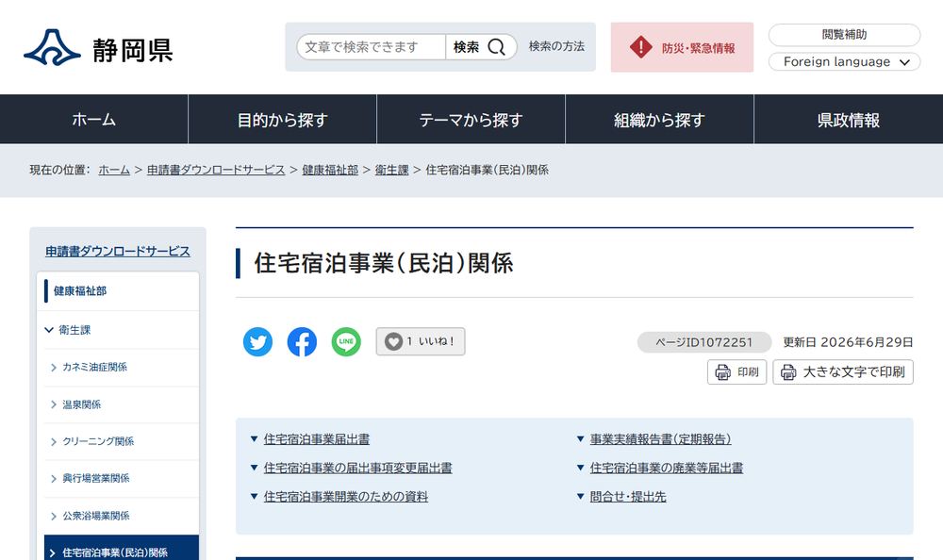943x560 pixels.
Task: Click the 更新日 2026年6月29日 text
Action: 848,342
